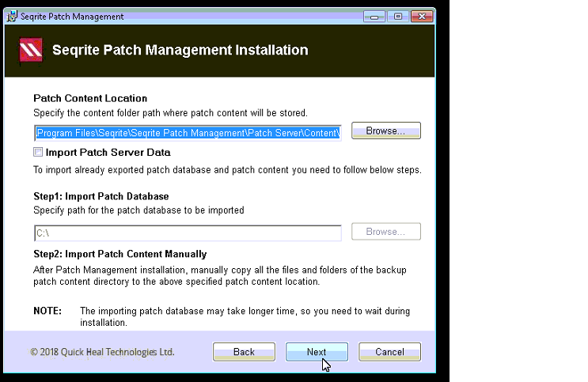Click the disabled Browse button for the patch database
This screenshot has width=588, height=382.
[386, 231]
